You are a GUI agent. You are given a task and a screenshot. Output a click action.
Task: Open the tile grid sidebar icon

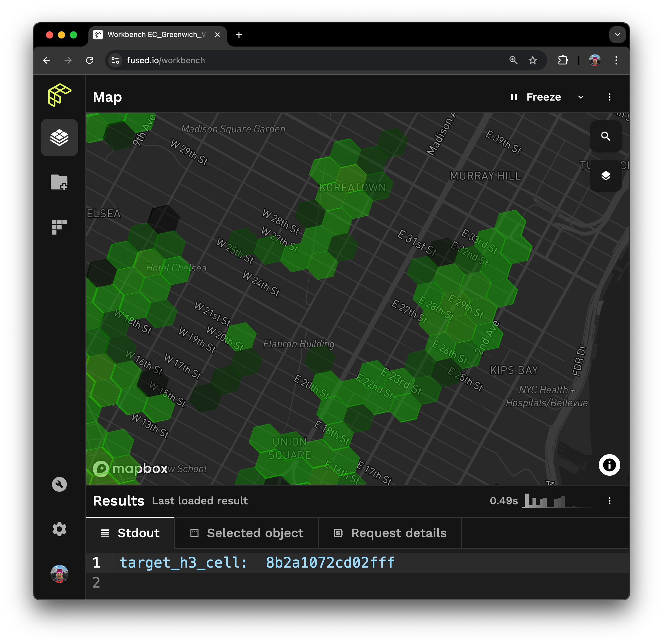59,226
